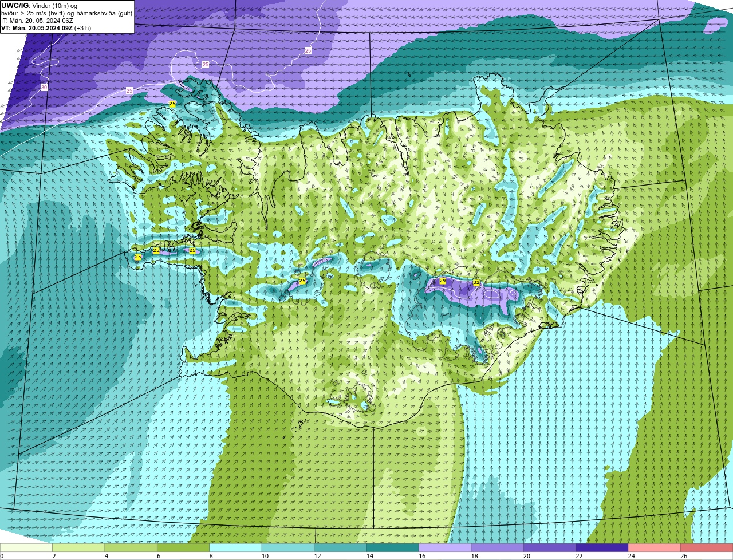This screenshot has width=733, height=560.
Task: Click the legend tick label "24"
Action: (632, 556)
